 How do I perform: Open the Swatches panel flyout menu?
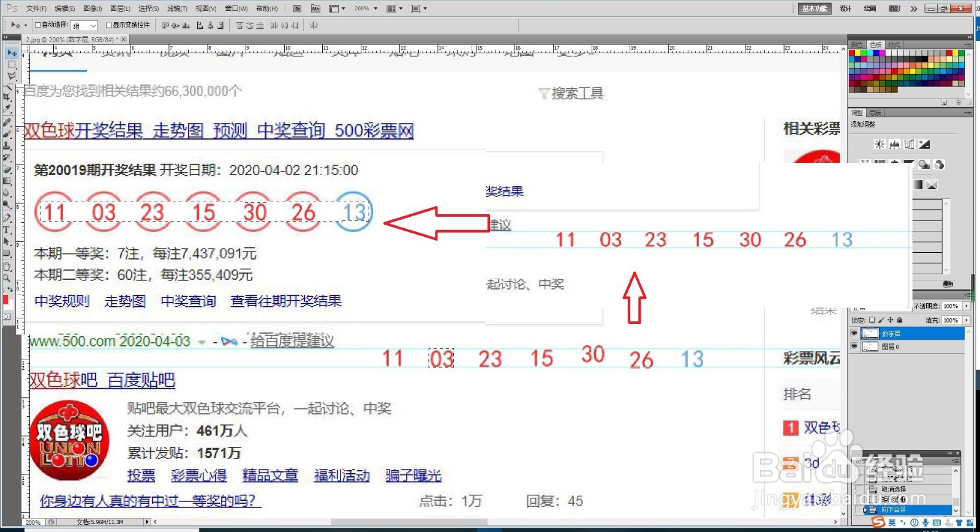point(968,45)
